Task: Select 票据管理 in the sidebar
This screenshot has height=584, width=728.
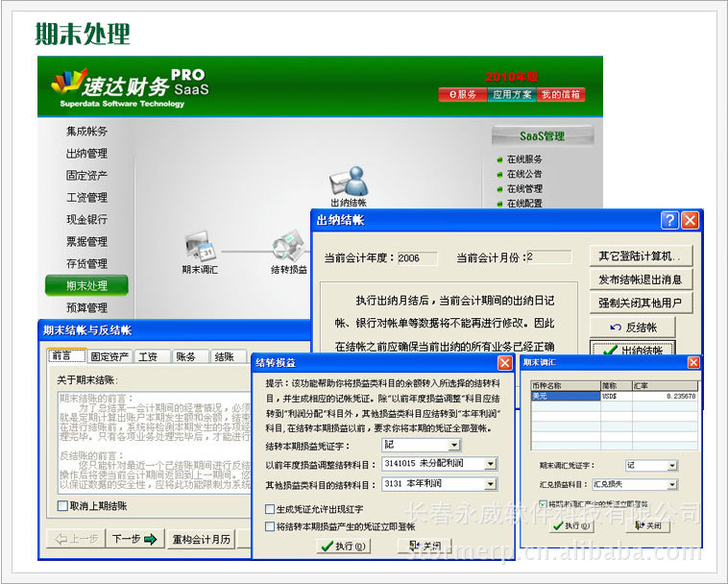Action: pyautogui.click(x=86, y=241)
